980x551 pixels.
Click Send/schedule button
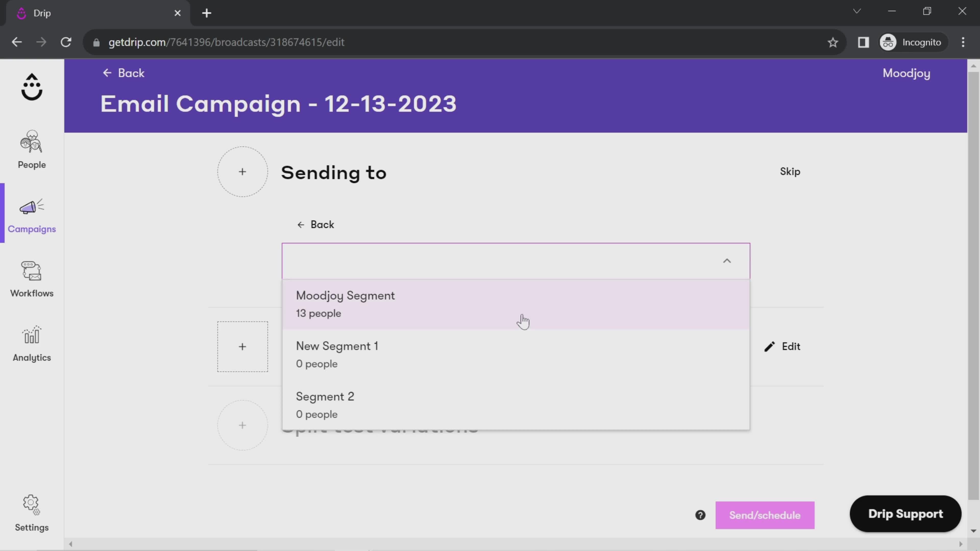765,515
